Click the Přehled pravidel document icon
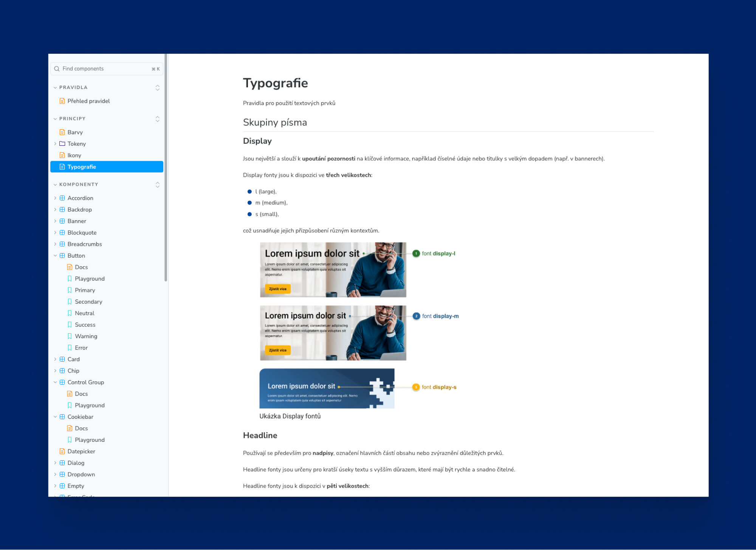 62,101
